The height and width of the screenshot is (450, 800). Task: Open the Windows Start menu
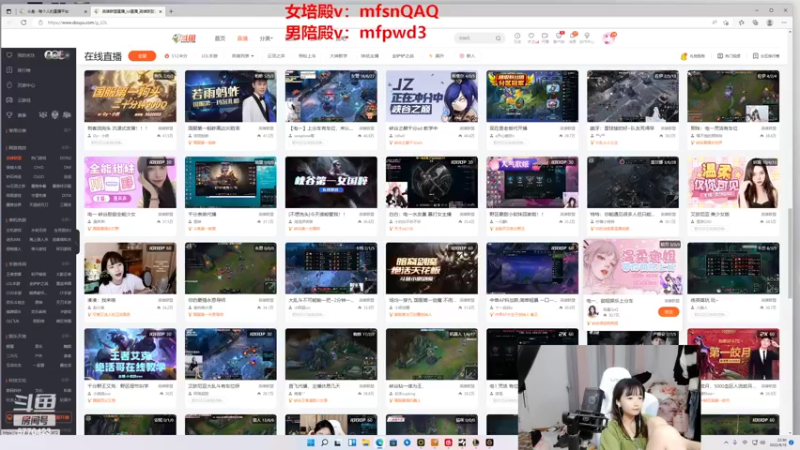tap(310, 442)
